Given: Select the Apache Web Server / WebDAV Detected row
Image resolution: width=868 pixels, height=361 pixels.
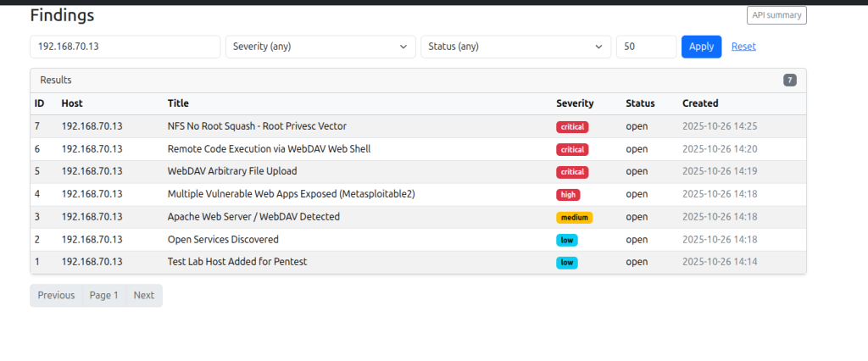Looking at the screenshot, I should click(253, 217).
